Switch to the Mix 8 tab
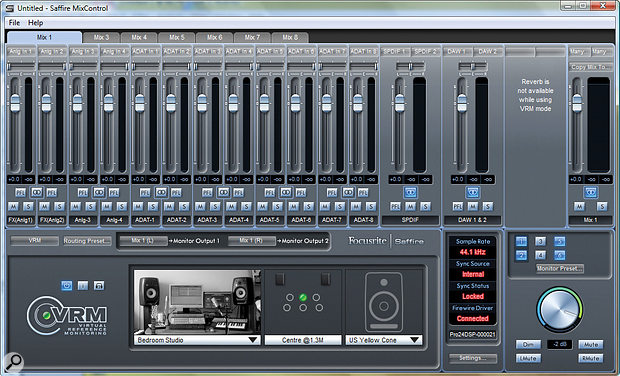Image resolution: width=620 pixels, height=376 pixels. [290, 38]
